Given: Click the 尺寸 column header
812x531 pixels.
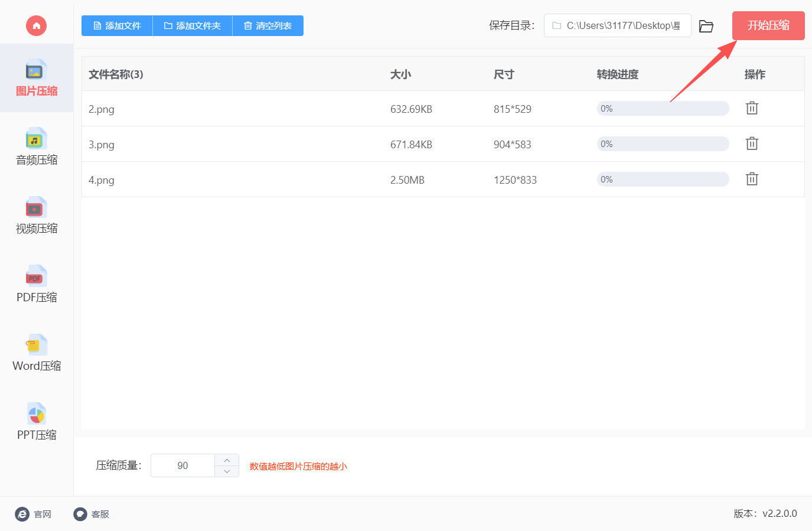Looking at the screenshot, I should coord(504,74).
